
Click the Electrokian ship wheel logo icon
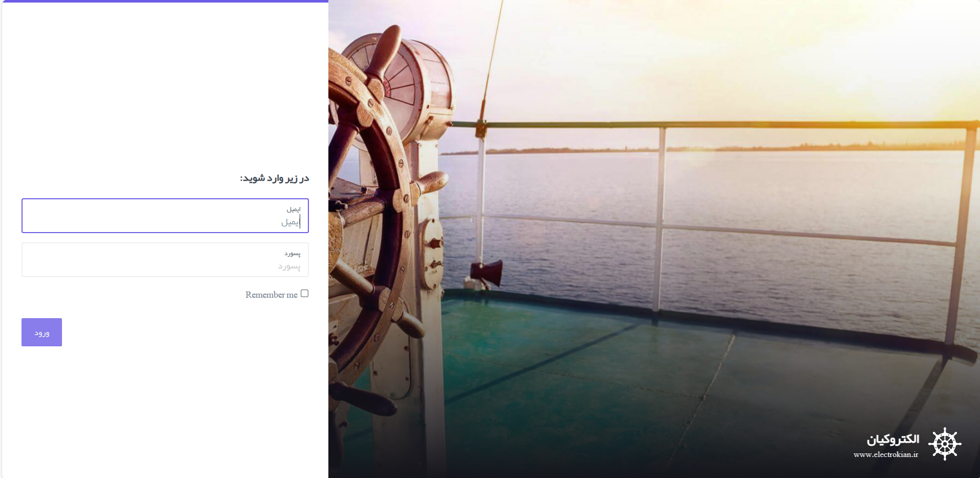coord(945,444)
